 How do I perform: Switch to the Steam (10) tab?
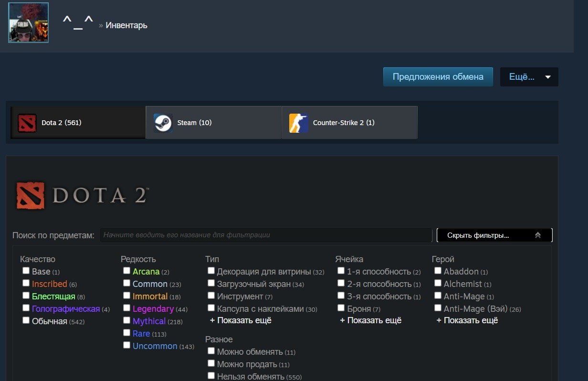coord(213,123)
